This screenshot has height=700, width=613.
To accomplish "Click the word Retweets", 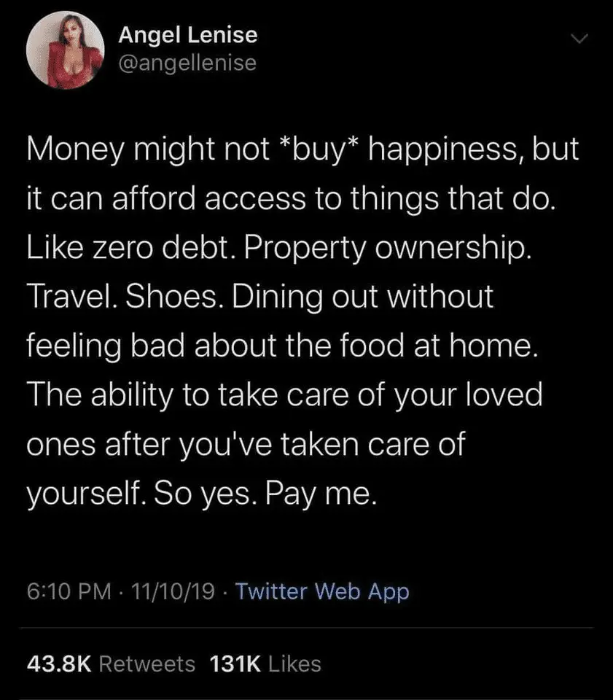I will coord(146,664).
